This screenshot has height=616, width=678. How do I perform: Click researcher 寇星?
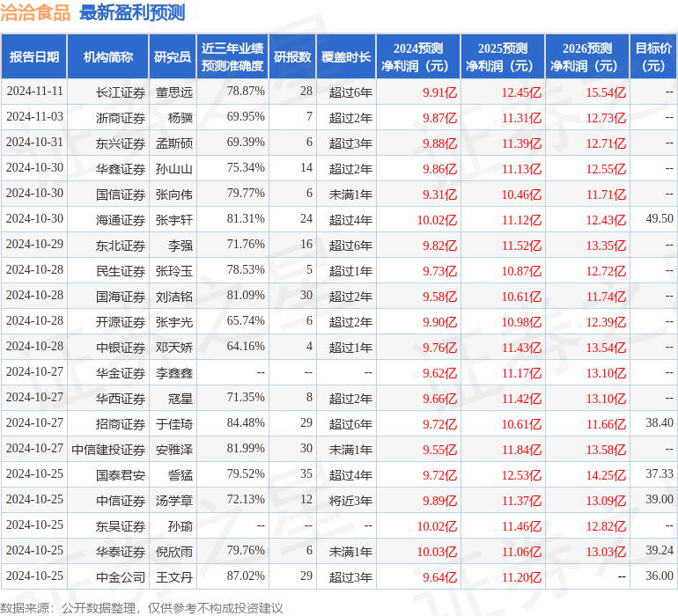[181, 398]
